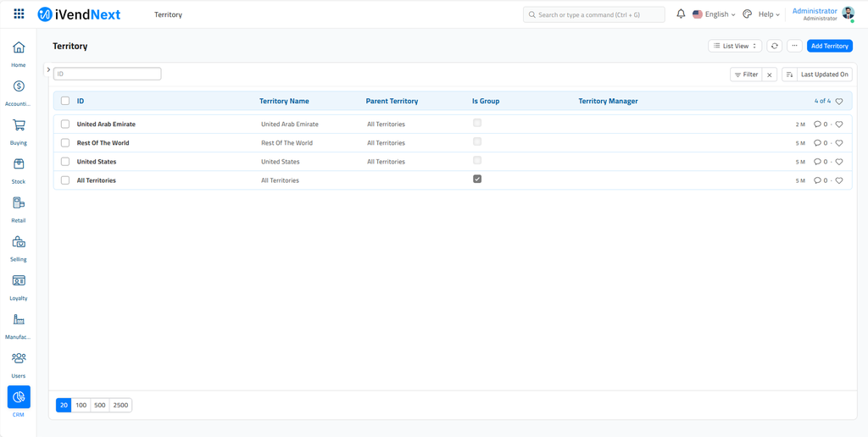Click the iVendNext logo
The image size is (868, 437).
coord(79,14)
